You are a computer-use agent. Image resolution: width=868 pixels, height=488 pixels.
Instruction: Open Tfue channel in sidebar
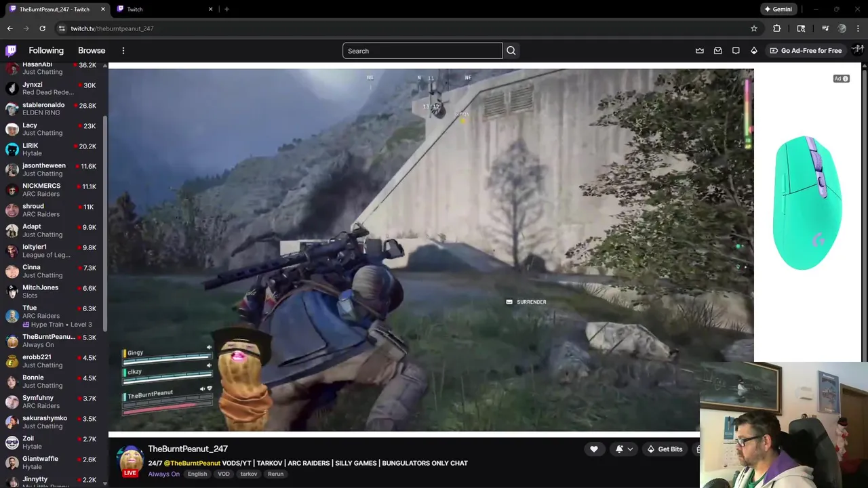(x=54, y=315)
